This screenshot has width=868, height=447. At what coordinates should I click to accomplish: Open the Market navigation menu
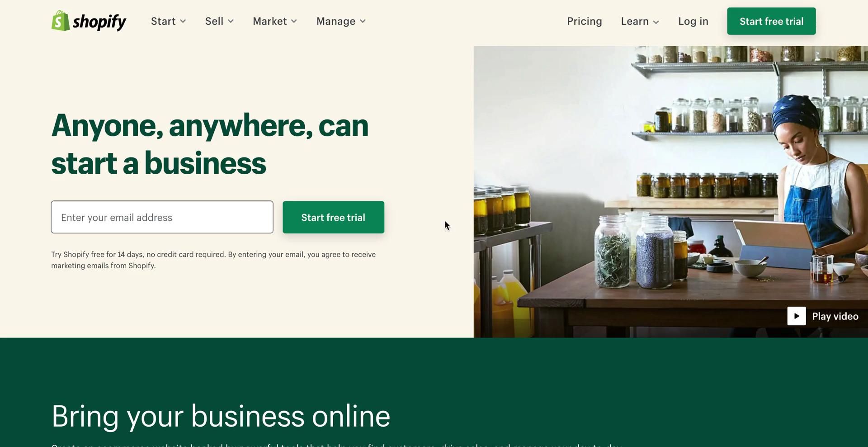pos(275,21)
